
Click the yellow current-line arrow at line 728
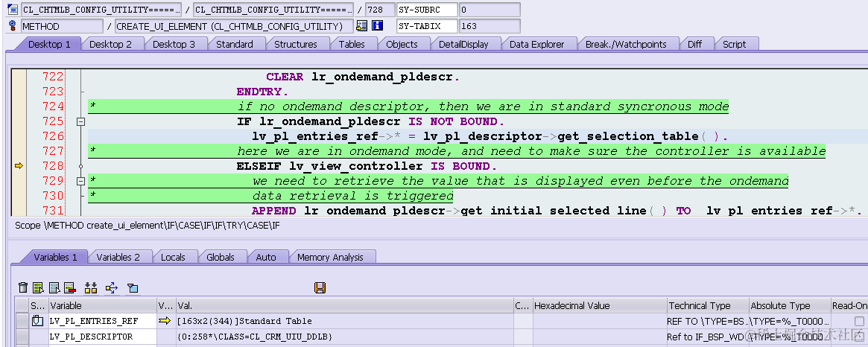(x=19, y=165)
